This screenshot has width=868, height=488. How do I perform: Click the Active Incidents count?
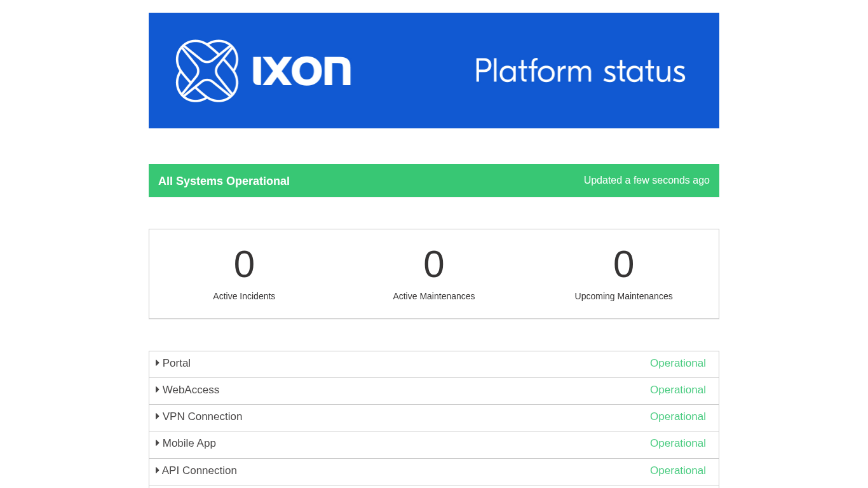pyautogui.click(x=244, y=264)
